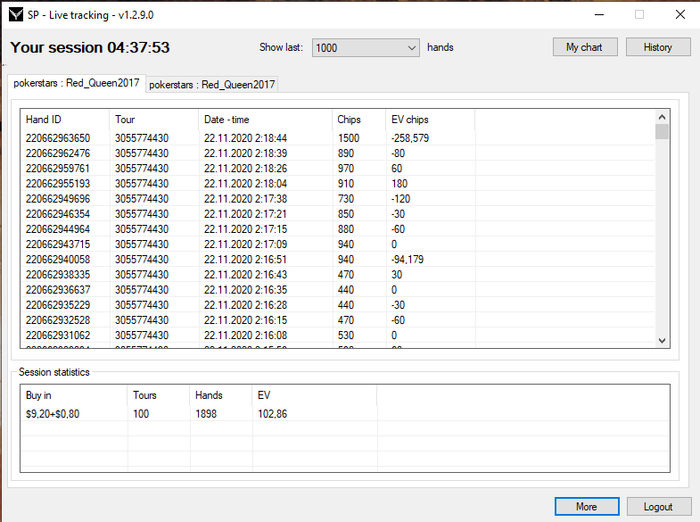Sort by the Tour column header
Screen dimensions: 700x522
click(154, 119)
